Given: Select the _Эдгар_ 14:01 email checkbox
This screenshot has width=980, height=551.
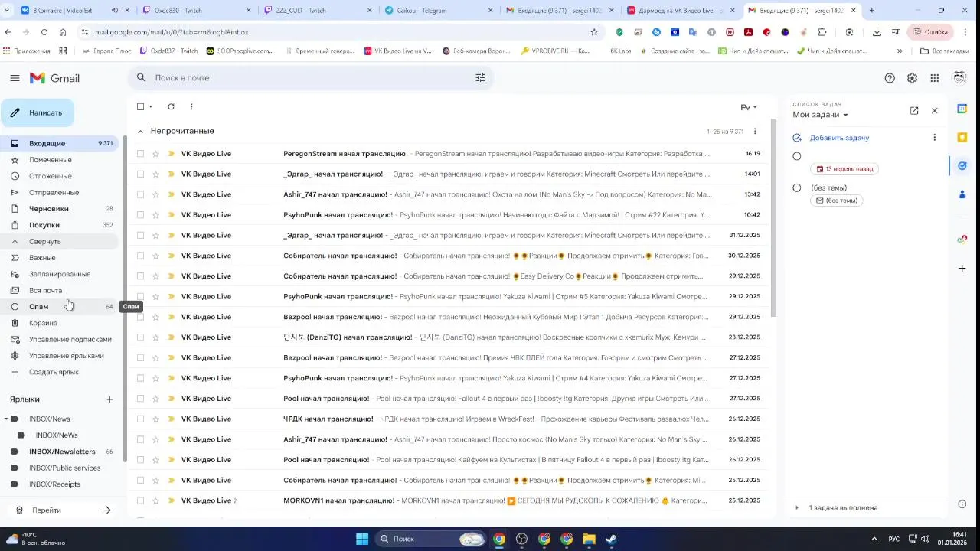Looking at the screenshot, I should point(140,174).
